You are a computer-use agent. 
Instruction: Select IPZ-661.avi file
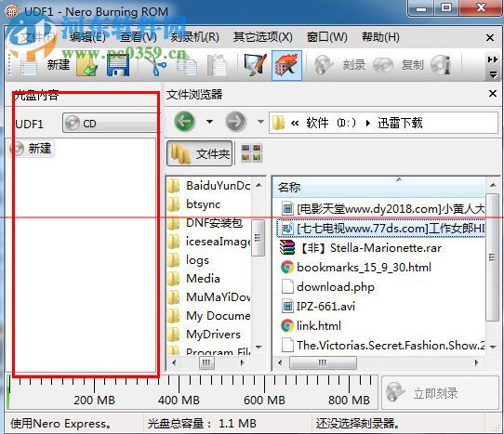(x=318, y=306)
